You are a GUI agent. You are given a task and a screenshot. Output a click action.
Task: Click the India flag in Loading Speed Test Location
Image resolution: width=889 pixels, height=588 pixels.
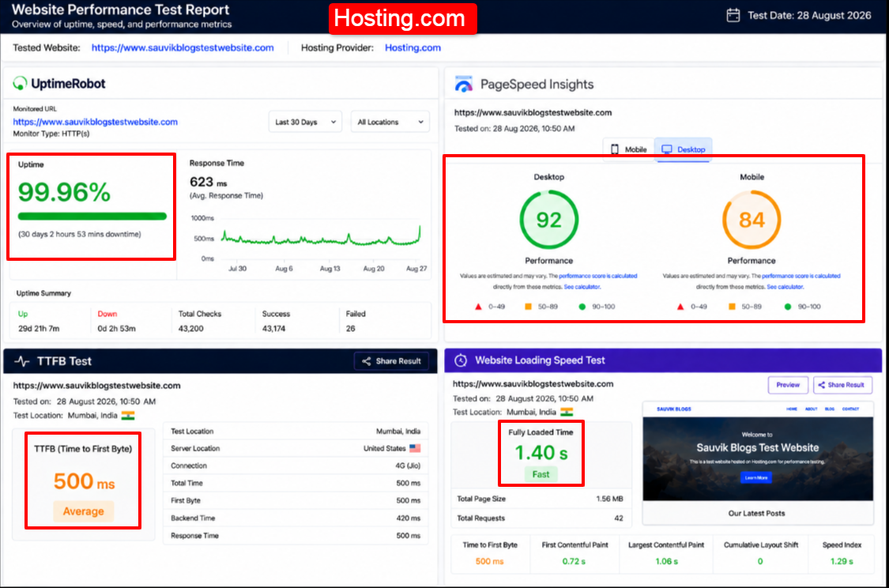pyautogui.click(x=567, y=413)
